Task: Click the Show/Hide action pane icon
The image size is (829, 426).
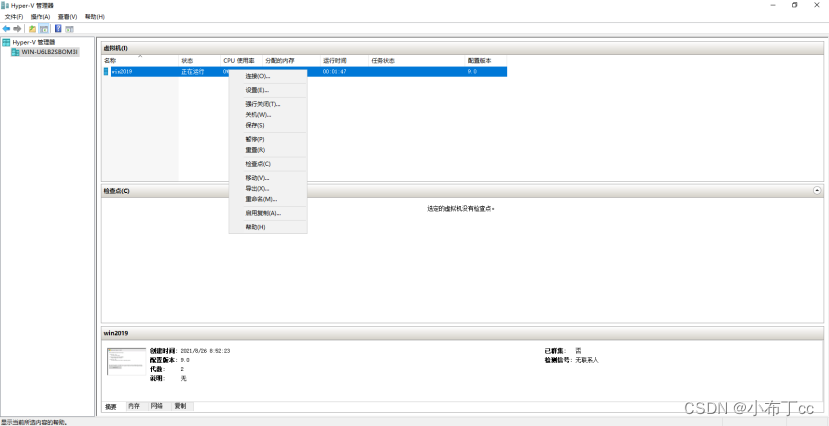Action: click(70, 29)
